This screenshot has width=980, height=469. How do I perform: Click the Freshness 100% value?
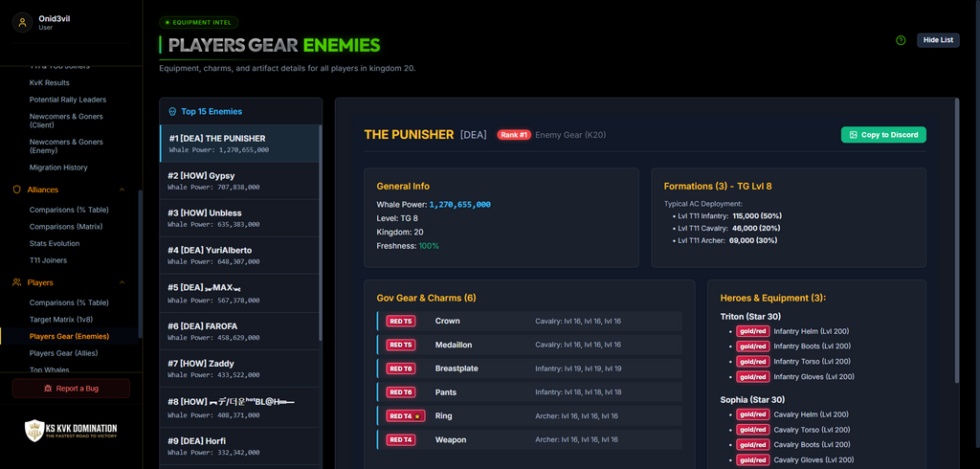coord(429,246)
